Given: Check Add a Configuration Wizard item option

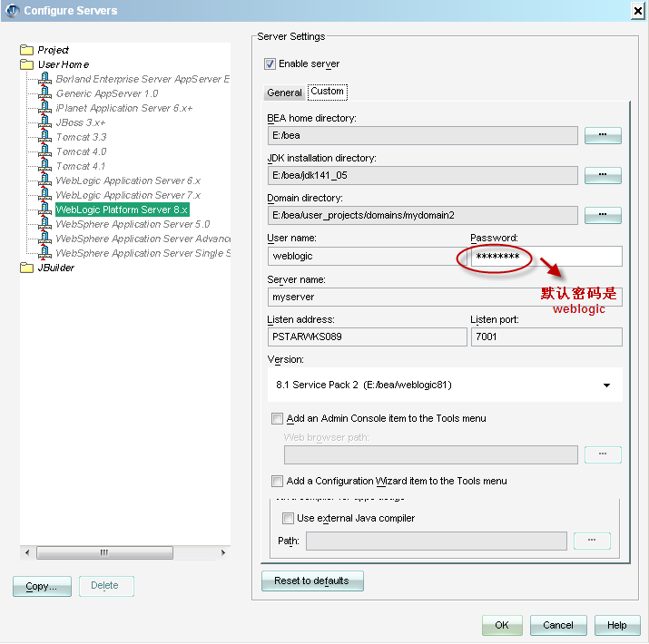Looking at the screenshot, I should pos(277,481).
